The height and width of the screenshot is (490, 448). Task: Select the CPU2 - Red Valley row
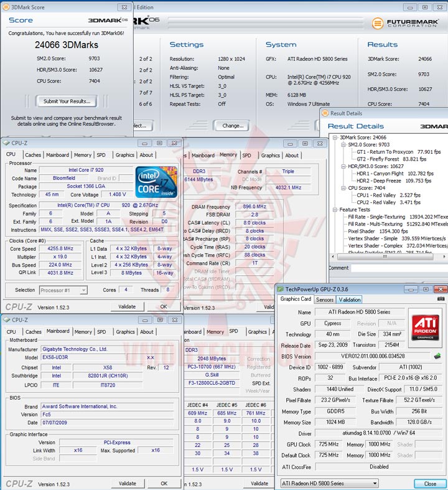click(388, 202)
